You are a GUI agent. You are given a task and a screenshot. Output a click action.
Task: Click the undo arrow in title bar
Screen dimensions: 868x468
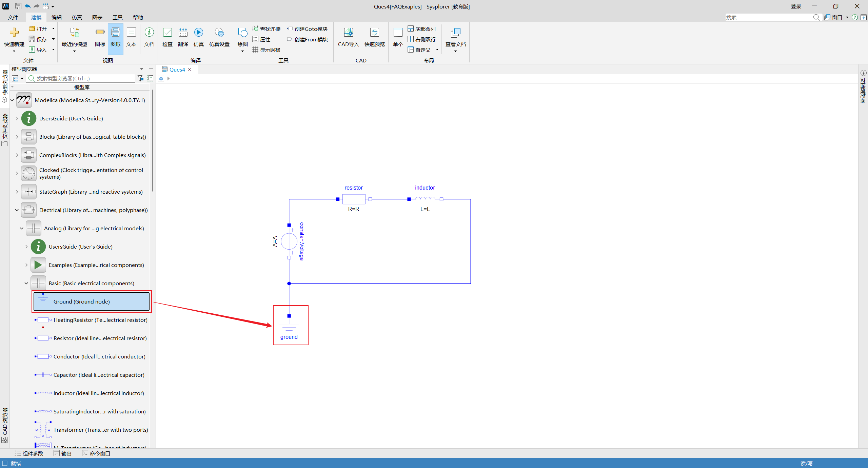[27, 6]
